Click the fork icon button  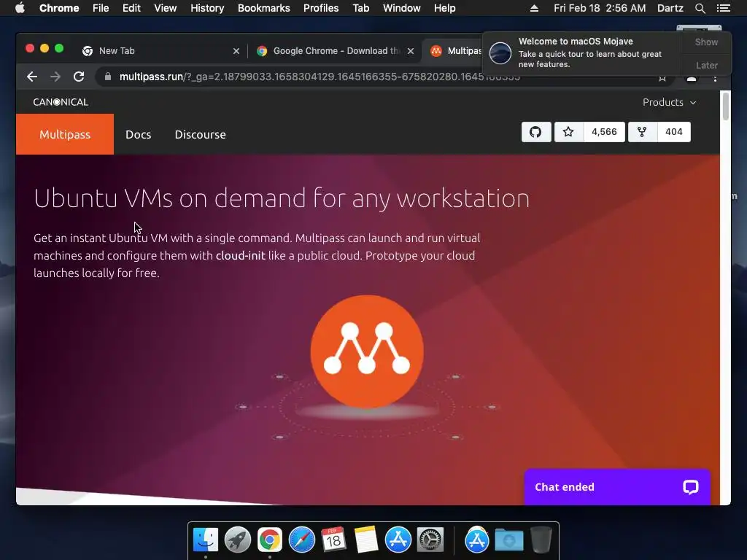click(642, 132)
